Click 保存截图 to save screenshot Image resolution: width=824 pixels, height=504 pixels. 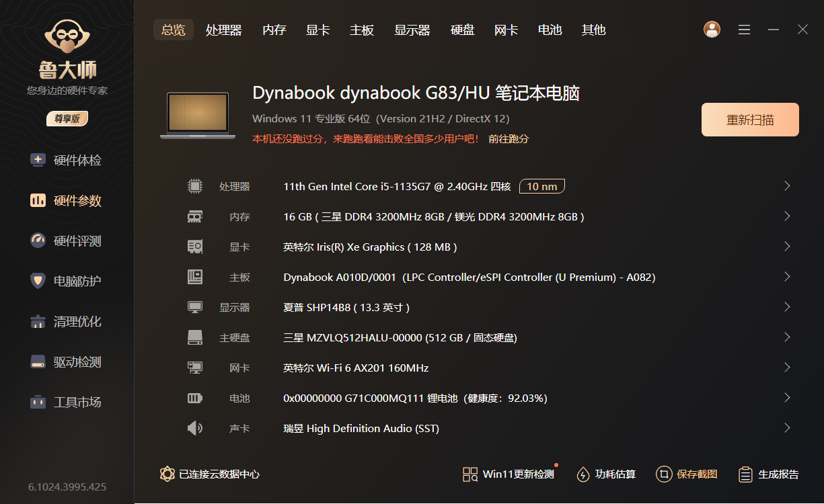point(687,474)
